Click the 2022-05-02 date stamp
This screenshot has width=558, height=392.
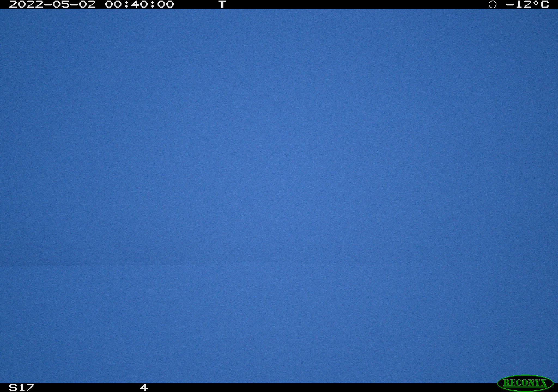coord(52,4)
